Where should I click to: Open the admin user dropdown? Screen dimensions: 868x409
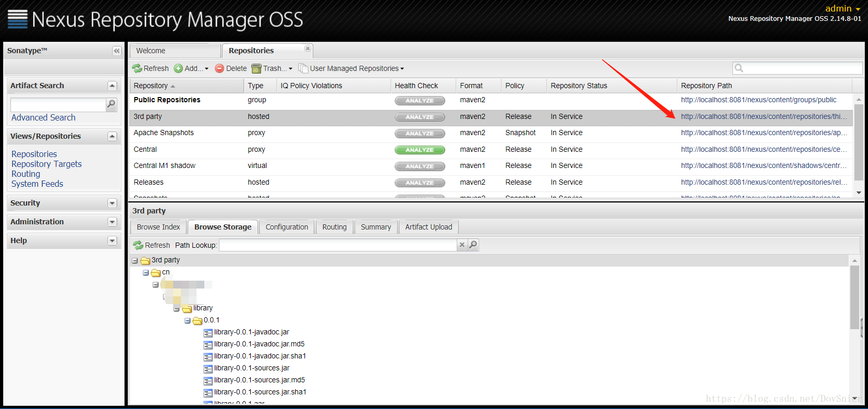pyautogui.click(x=842, y=8)
